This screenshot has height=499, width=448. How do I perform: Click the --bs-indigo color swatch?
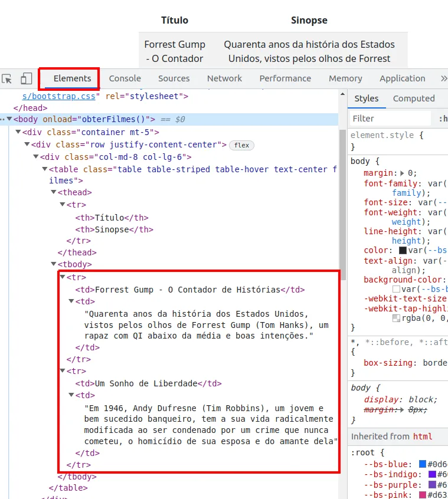432,474
